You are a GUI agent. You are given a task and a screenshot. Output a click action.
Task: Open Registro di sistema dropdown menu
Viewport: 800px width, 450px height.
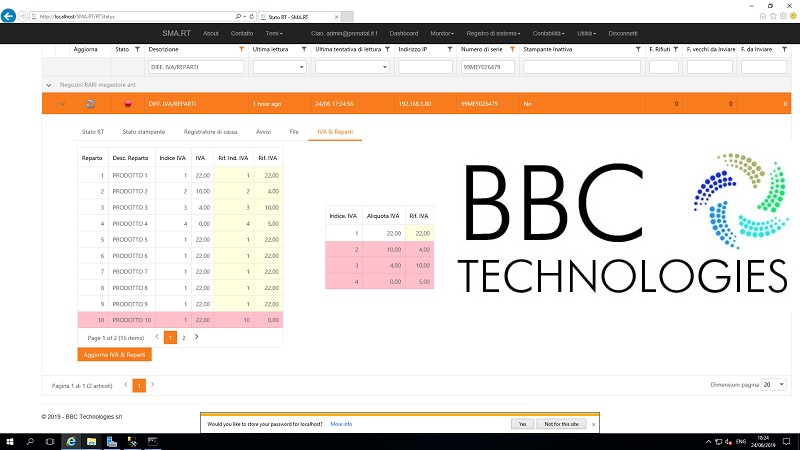[493, 34]
